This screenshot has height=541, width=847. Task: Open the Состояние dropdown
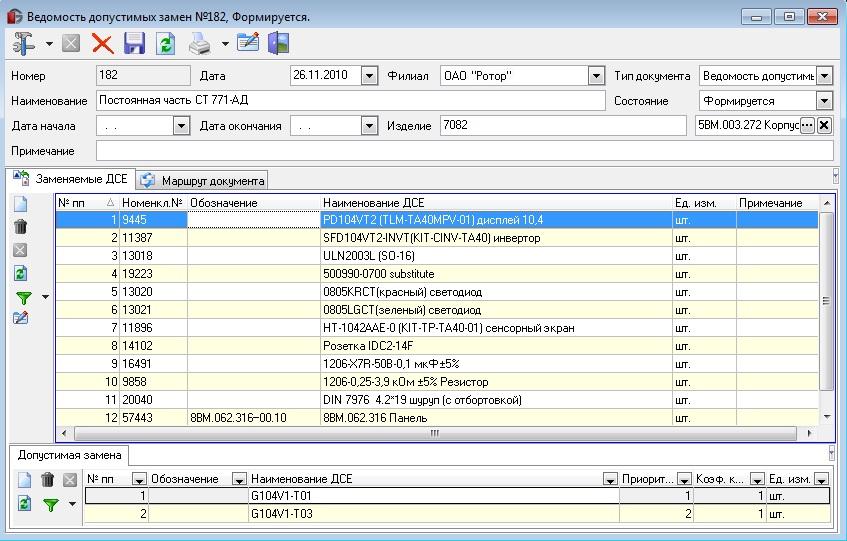tap(824, 100)
